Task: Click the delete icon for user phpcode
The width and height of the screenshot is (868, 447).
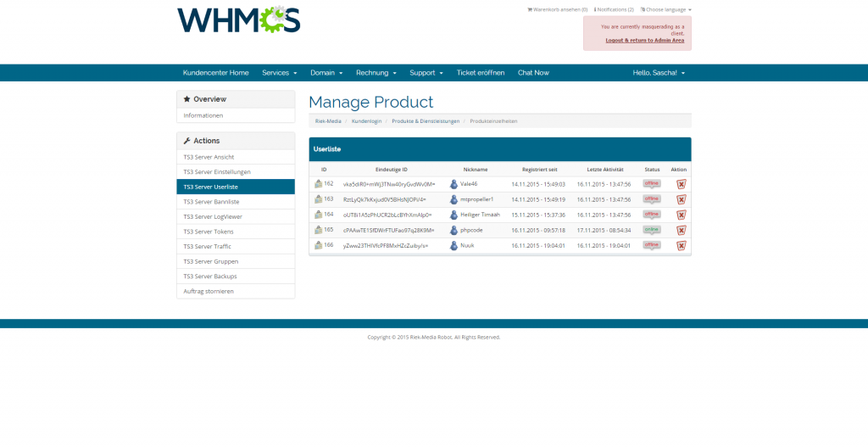Action: [681, 230]
